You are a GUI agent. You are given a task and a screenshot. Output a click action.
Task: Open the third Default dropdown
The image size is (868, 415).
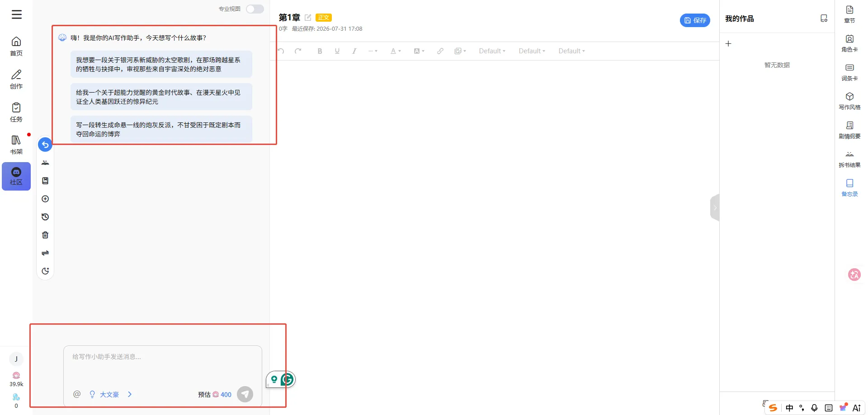tap(572, 51)
